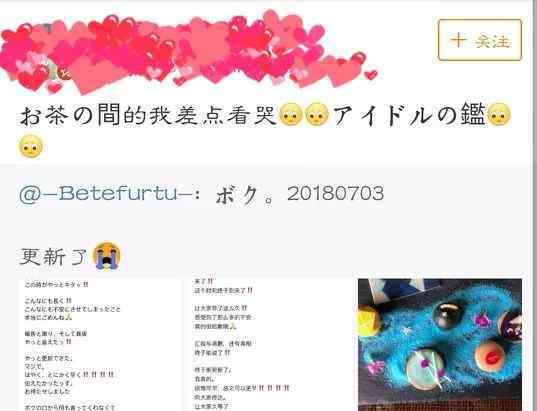Click the アイドルの鑑 text in the title
Viewport: 537px width, 411px height.
click(409, 115)
